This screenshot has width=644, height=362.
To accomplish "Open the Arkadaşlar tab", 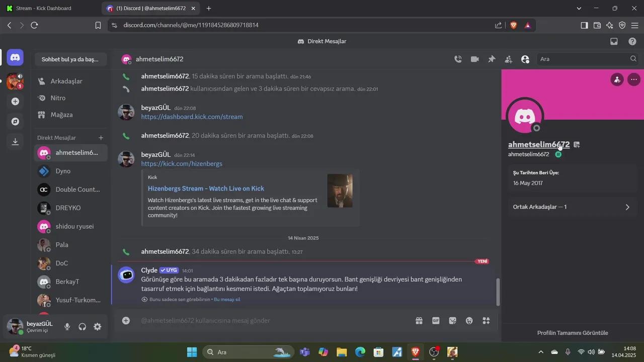I will pos(66,81).
